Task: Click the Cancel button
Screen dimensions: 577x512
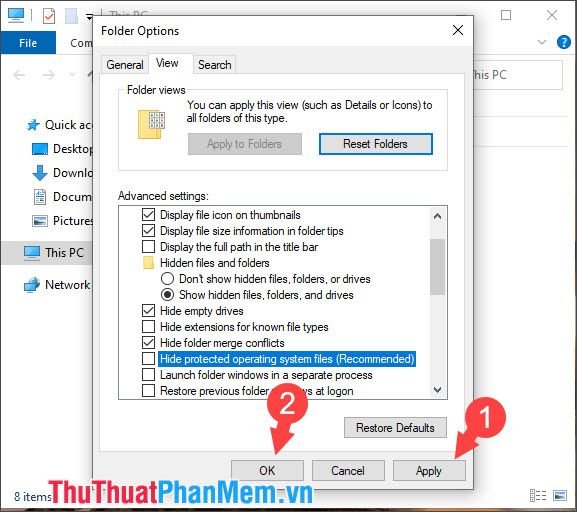Action: coord(348,471)
